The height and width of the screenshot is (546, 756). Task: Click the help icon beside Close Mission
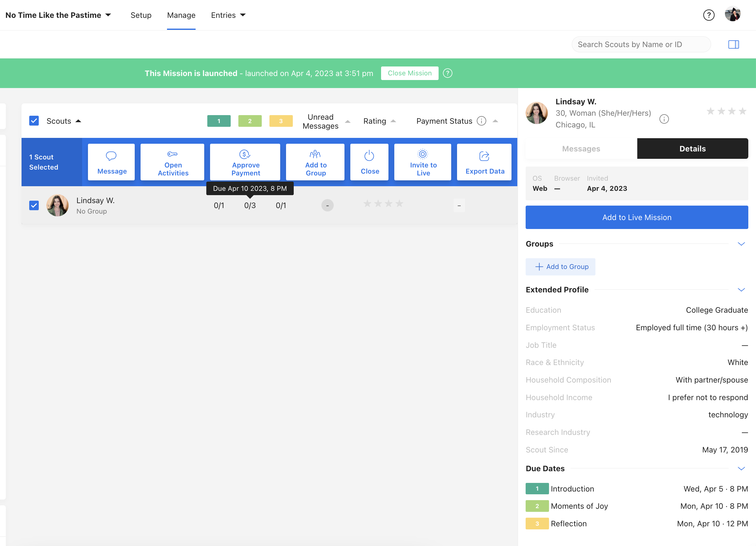[x=448, y=73]
